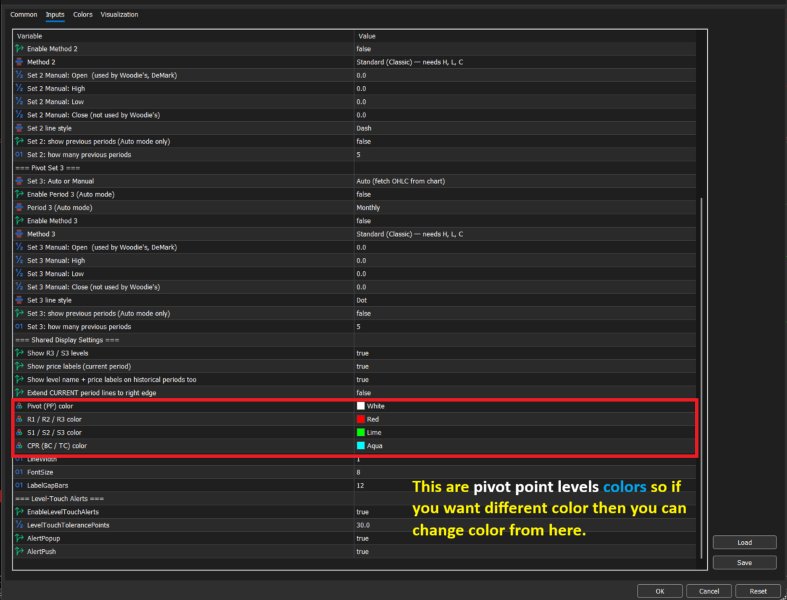Click the Cancel button
Screen dimensions: 787x600
[x=709, y=591]
